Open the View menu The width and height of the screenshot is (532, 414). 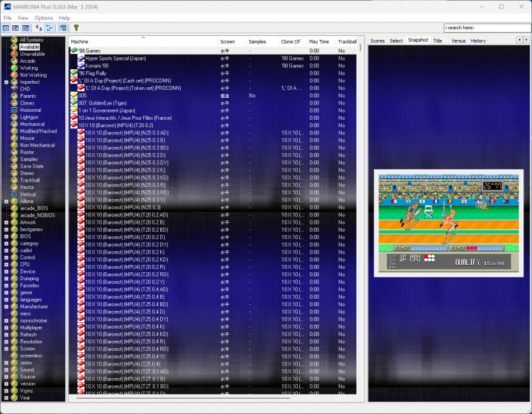coord(23,18)
